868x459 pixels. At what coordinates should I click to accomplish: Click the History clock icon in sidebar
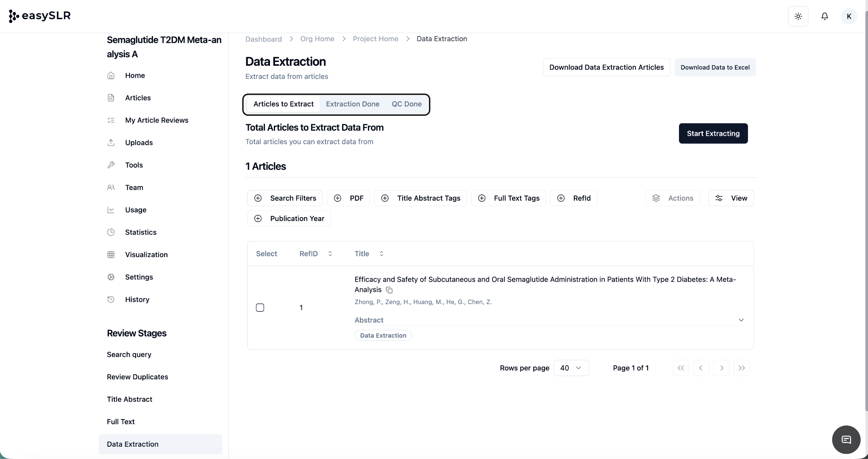coord(111,299)
